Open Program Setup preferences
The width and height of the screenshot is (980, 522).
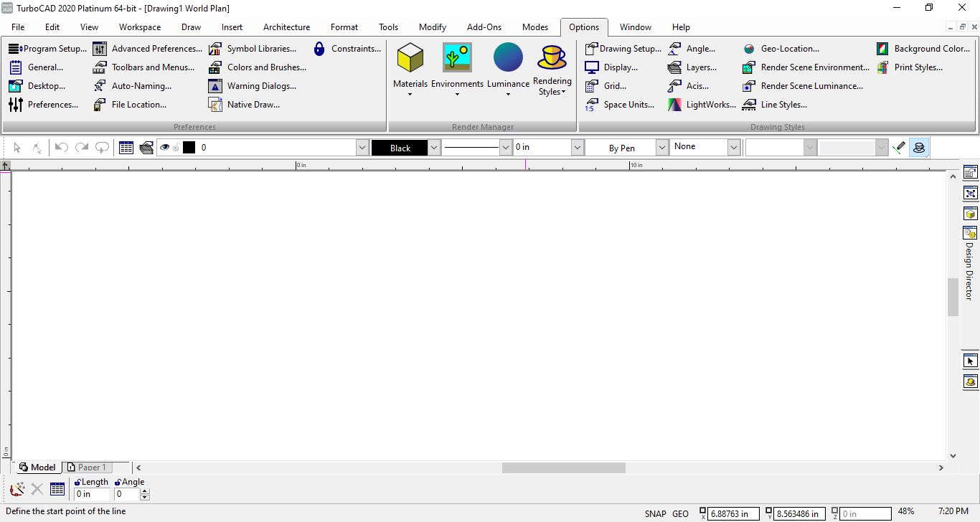coord(47,49)
